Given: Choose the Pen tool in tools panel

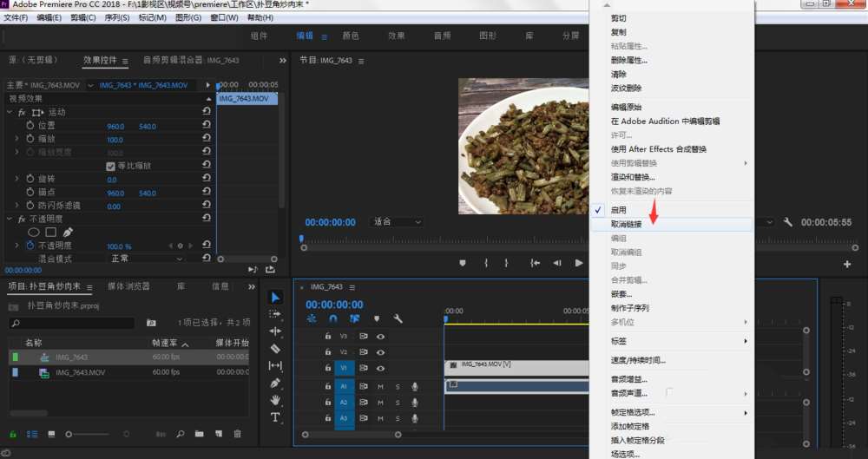Looking at the screenshot, I should 275,383.
